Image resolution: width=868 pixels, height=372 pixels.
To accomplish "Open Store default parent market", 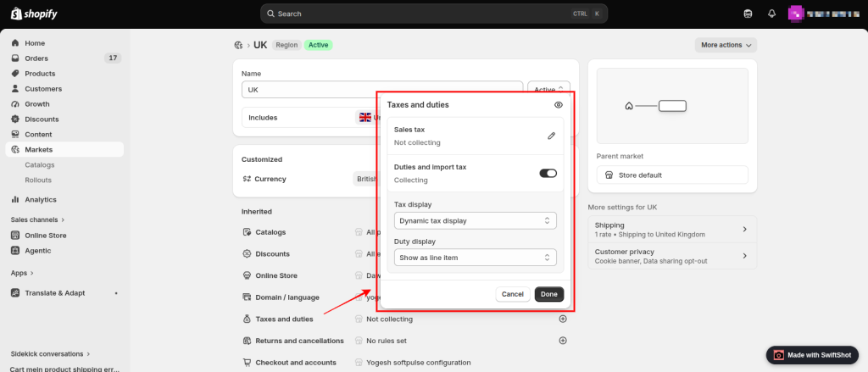I will [672, 175].
